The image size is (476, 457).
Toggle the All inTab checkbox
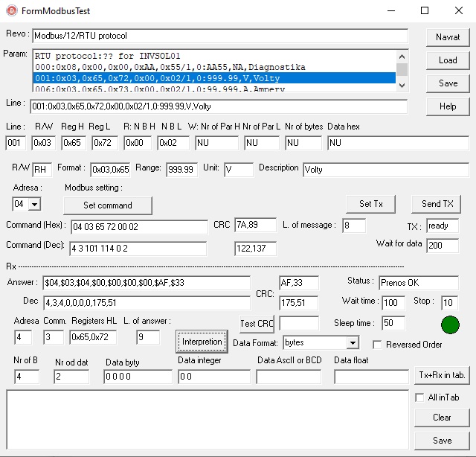419,397
